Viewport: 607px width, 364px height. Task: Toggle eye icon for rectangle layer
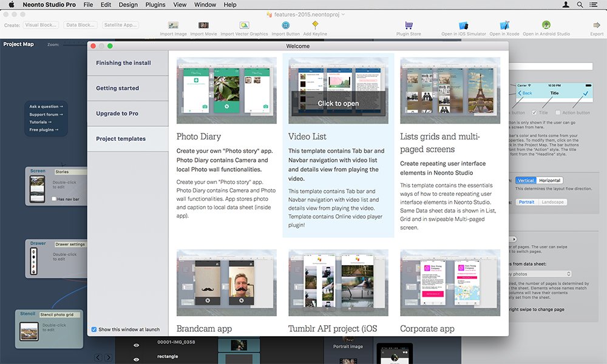click(x=136, y=359)
